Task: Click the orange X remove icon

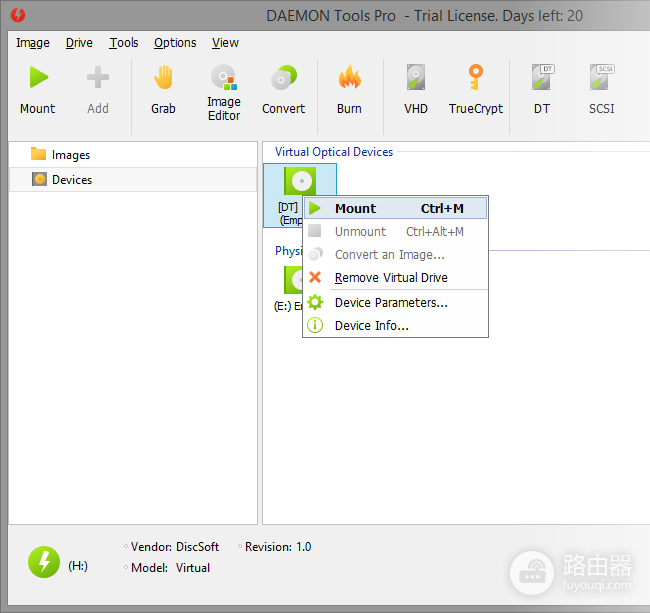Action: point(315,277)
